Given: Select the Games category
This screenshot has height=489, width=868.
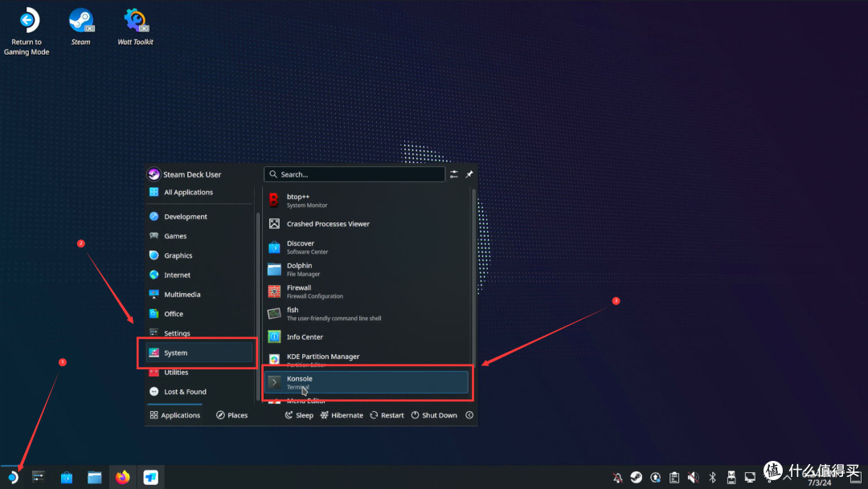Looking at the screenshot, I should coord(199,235).
